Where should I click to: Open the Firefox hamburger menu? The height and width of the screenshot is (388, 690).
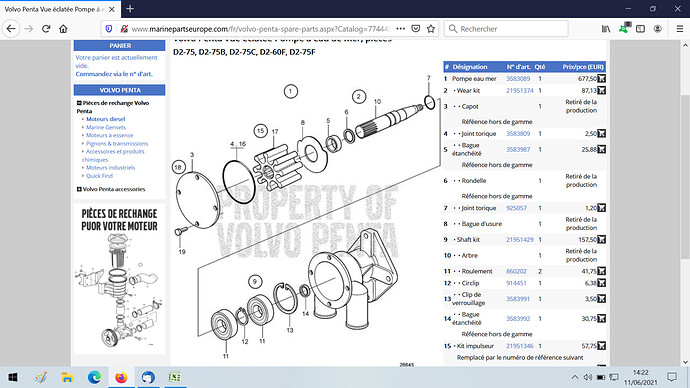point(680,29)
